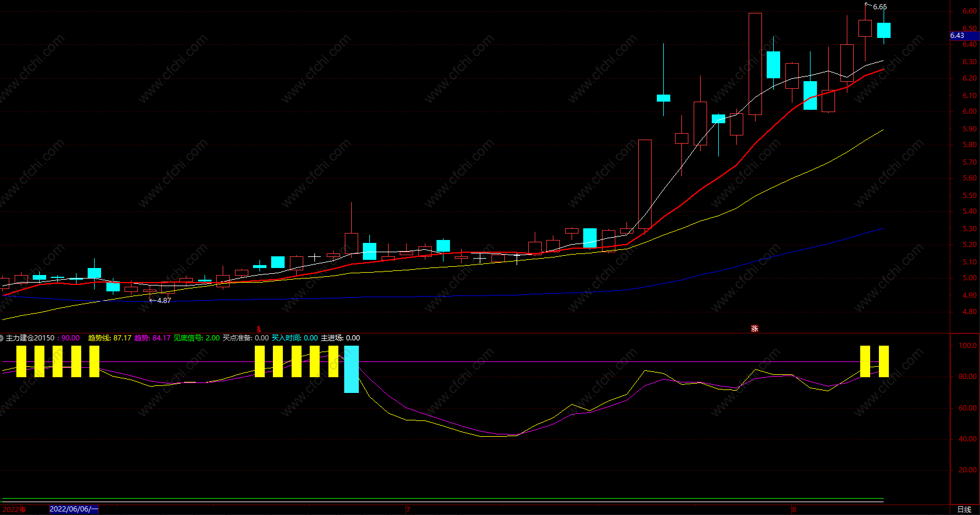980x515 pixels.
Task: Click the 2022/06/06/一 date label
Action: (x=74, y=509)
